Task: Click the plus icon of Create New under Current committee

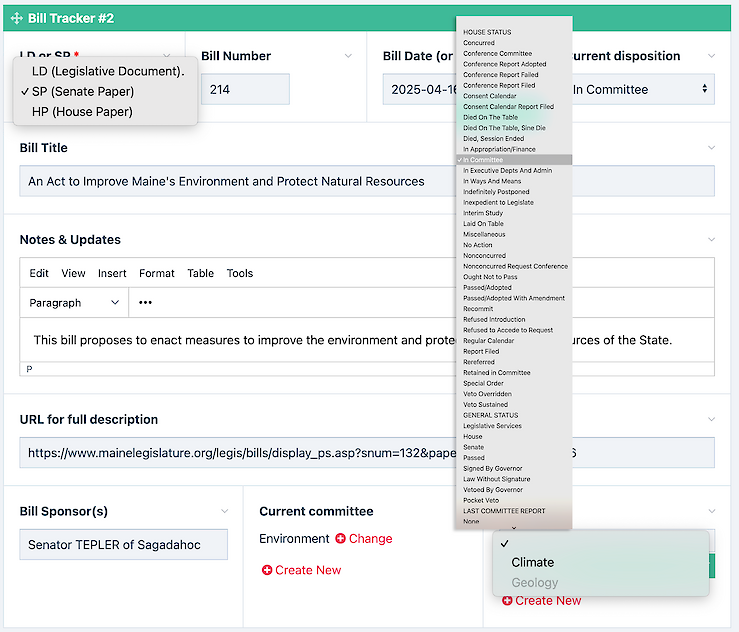Action: 267,570
